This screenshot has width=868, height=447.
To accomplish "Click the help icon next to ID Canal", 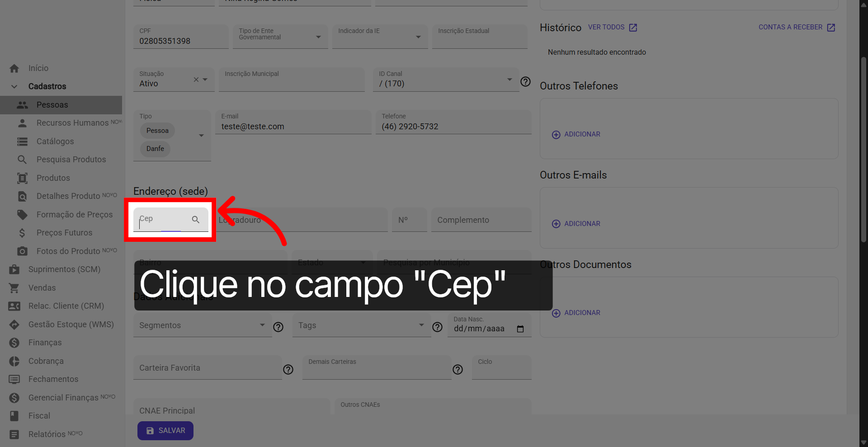I will pos(525,82).
